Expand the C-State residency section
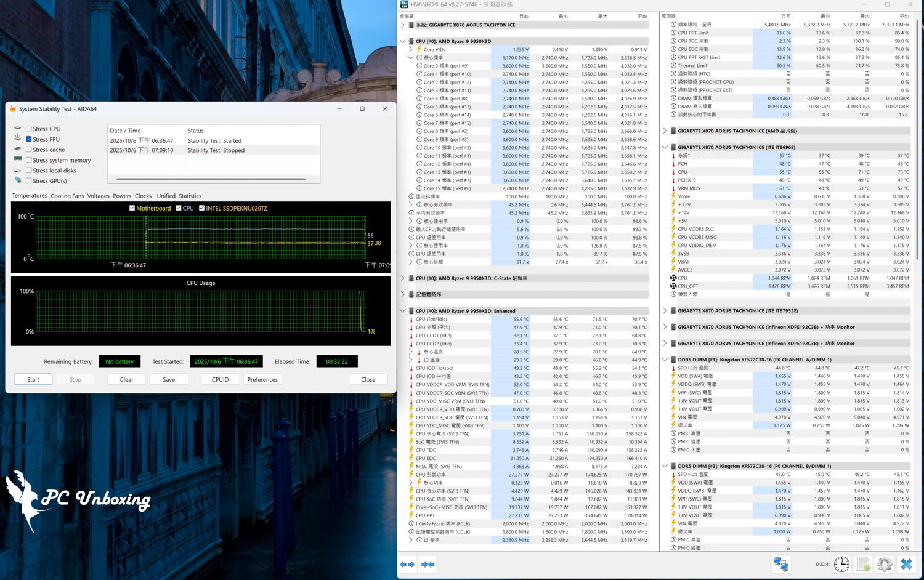 403,278
